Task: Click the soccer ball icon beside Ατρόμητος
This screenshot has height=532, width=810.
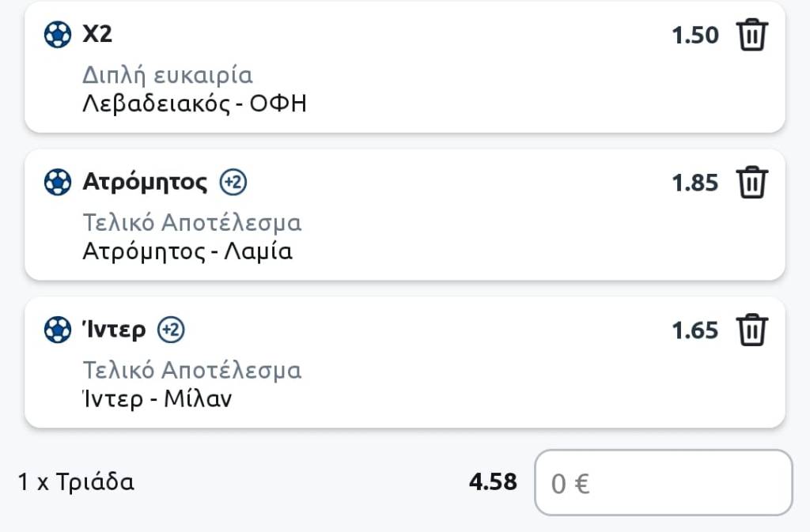Action: [58, 183]
